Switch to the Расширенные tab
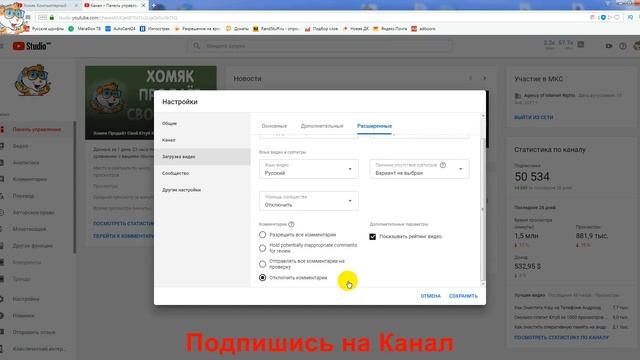 click(374, 126)
